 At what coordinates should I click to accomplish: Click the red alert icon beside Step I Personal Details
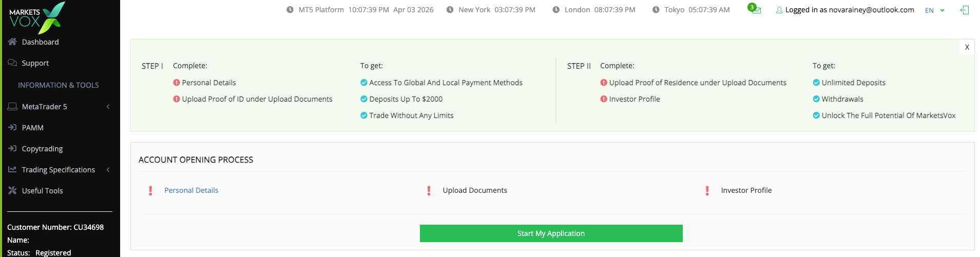(x=177, y=83)
